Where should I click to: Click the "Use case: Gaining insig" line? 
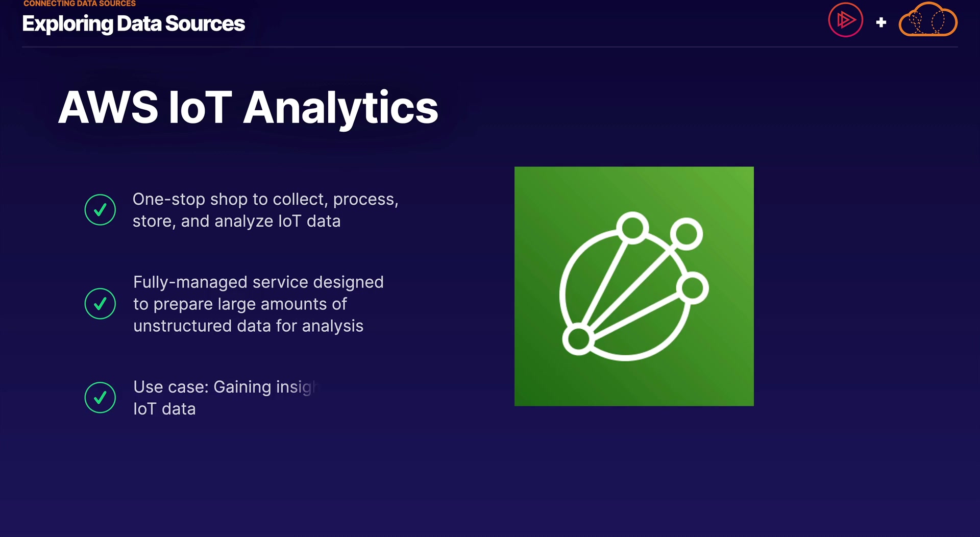coord(225,387)
